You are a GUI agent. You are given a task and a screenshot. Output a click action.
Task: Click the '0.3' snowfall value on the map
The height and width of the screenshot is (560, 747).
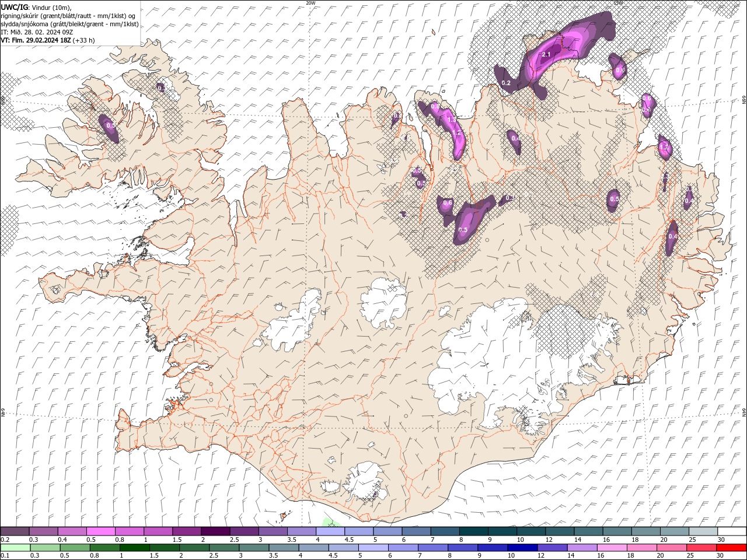click(x=509, y=198)
